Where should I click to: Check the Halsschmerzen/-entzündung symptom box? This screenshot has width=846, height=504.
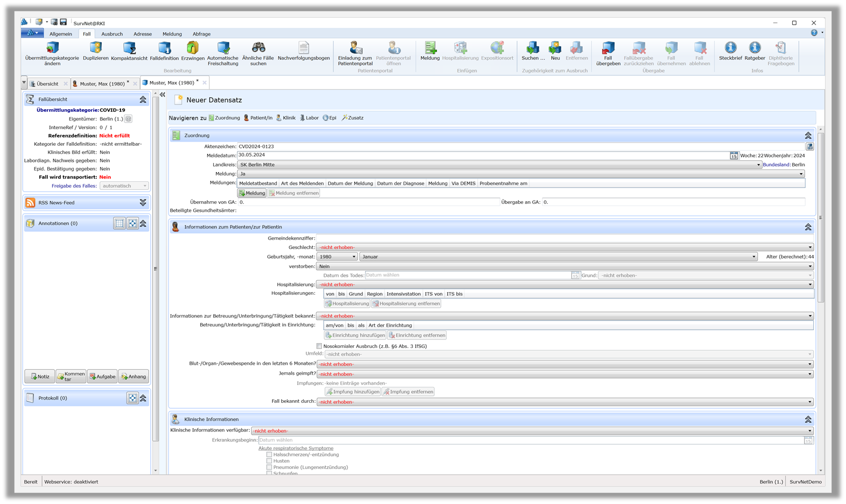pyautogui.click(x=269, y=455)
